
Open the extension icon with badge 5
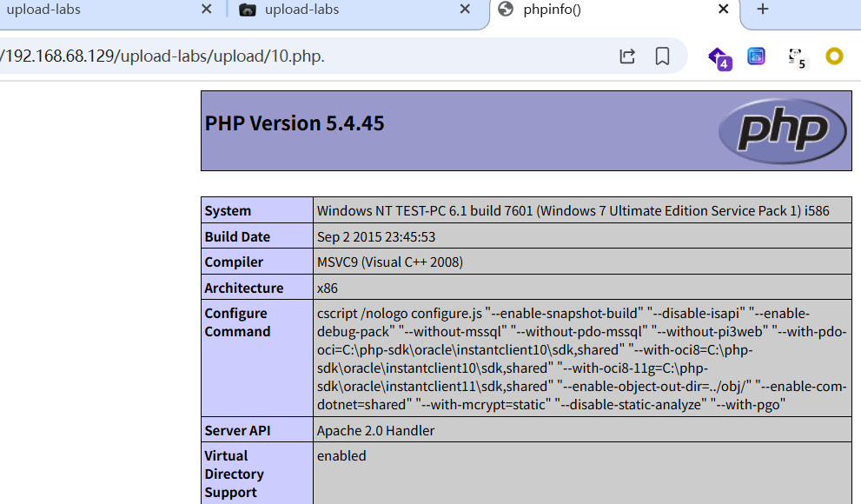[797, 58]
